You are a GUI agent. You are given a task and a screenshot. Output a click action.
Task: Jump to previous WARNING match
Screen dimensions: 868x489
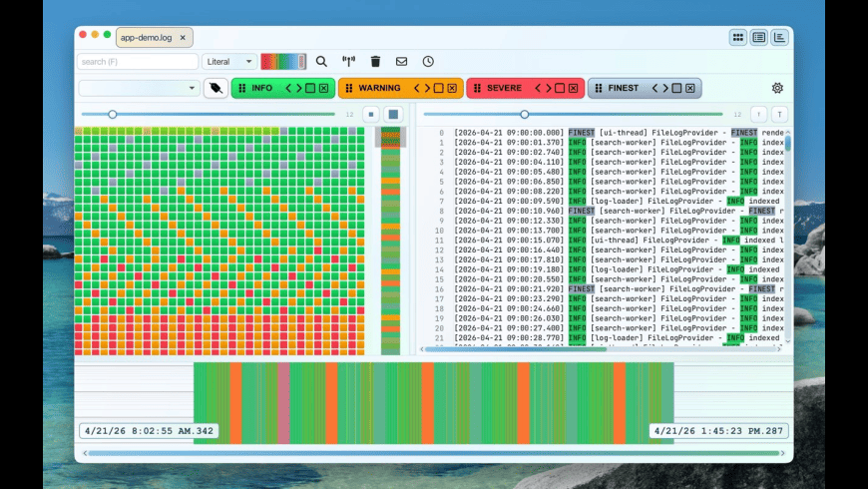coord(416,88)
